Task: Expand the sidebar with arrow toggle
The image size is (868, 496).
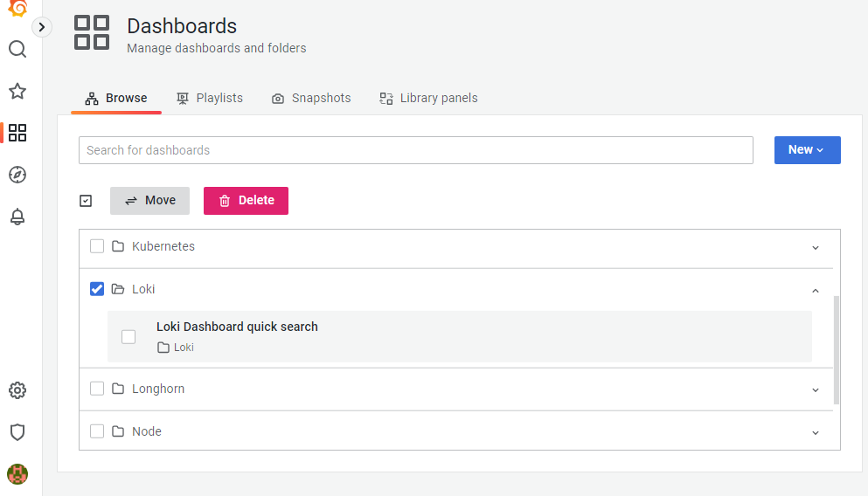Action: [42, 27]
